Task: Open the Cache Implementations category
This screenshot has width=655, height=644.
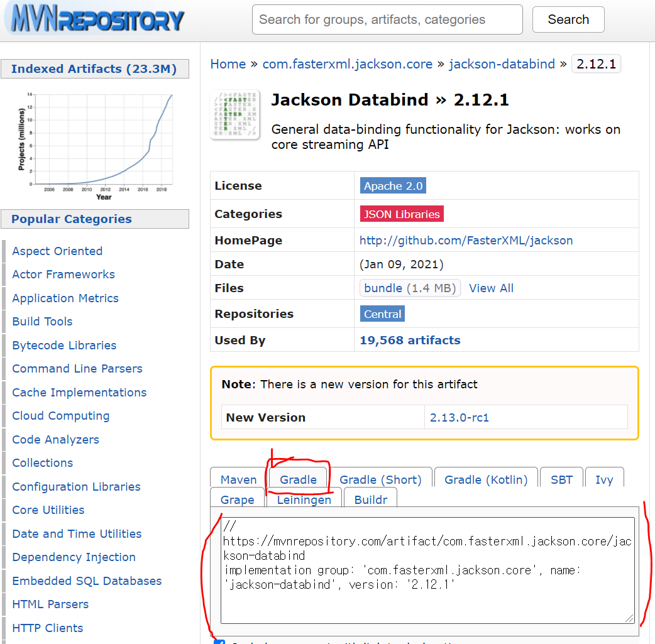Action: pyautogui.click(x=79, y=393)
